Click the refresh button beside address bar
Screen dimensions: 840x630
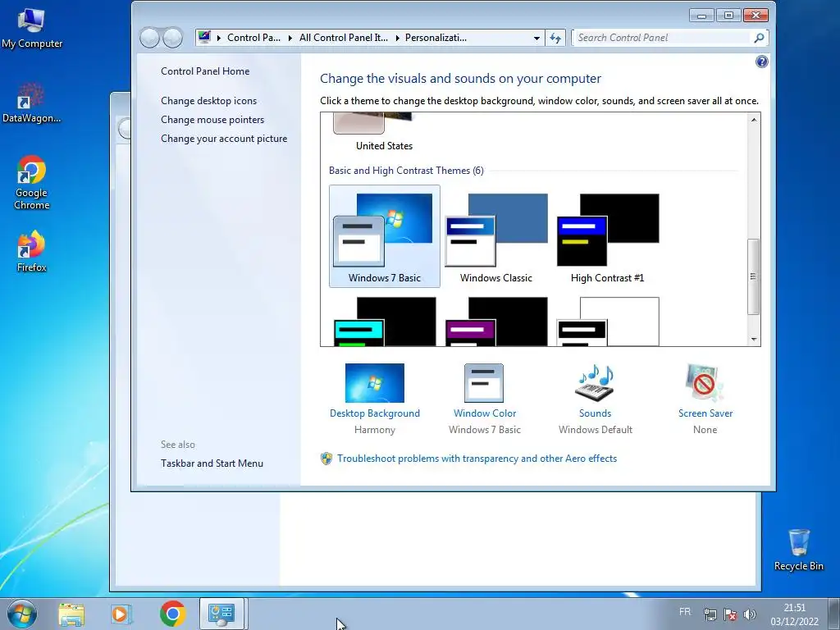pyautogui.click(x=555, y=38)
